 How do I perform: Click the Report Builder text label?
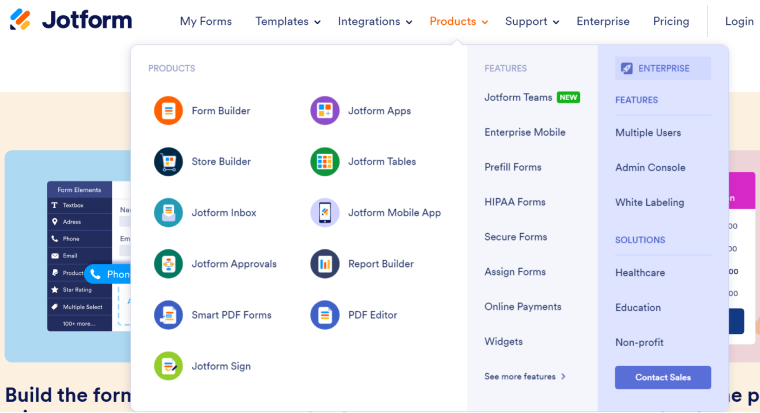point(381,264)
